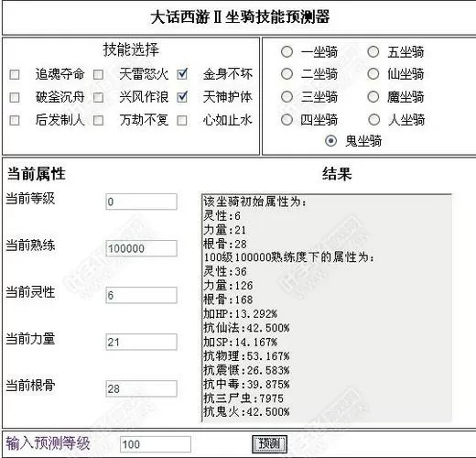Select the 一坐骑 radio button
Screen dimensions: 476x458
pyautogui.click(x=287, y=51)
